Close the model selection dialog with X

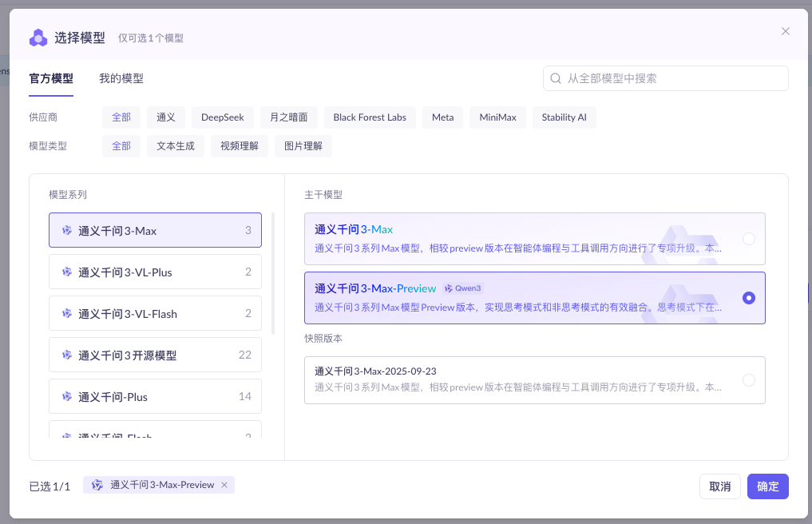point(785,32)
